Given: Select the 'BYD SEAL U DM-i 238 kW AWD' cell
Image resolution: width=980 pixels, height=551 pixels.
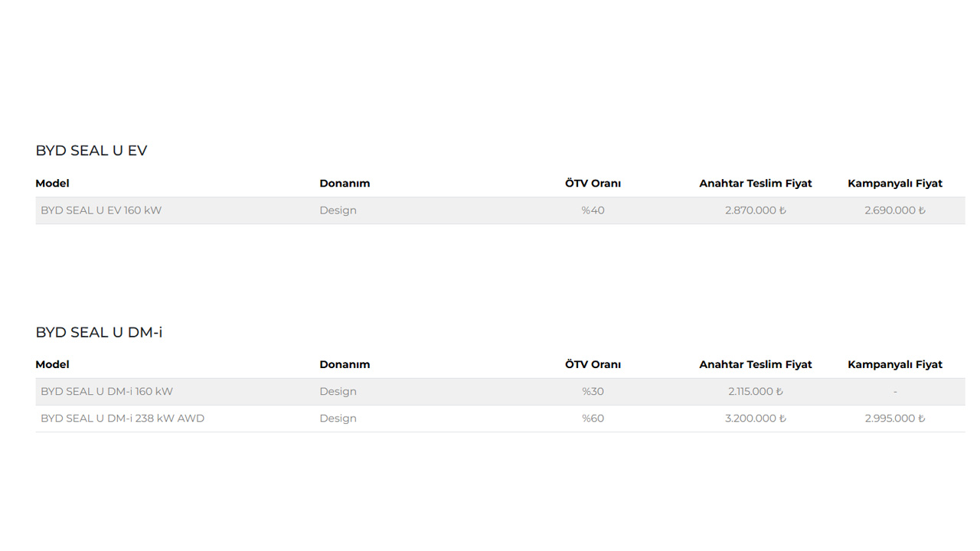Looking at the screenshot, I should click(122, 419).
